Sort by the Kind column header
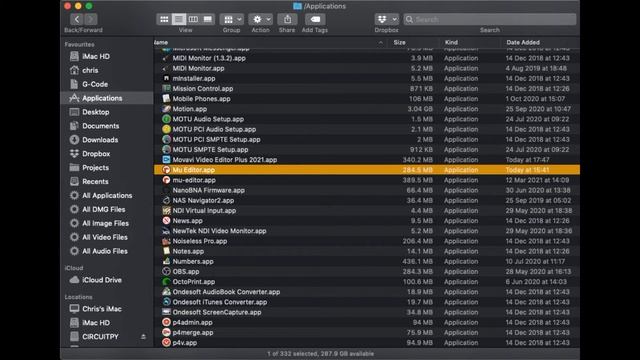 coord(451,42)
